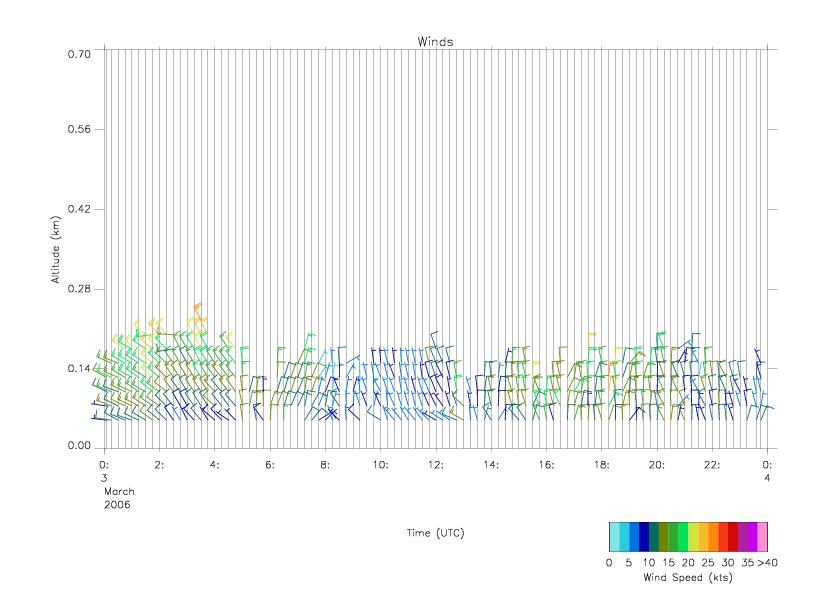Image resolution: width=827 pixels, height=611 pixels.
Task: Click the 0.70 altitude tick label
Action: [79, 54]
